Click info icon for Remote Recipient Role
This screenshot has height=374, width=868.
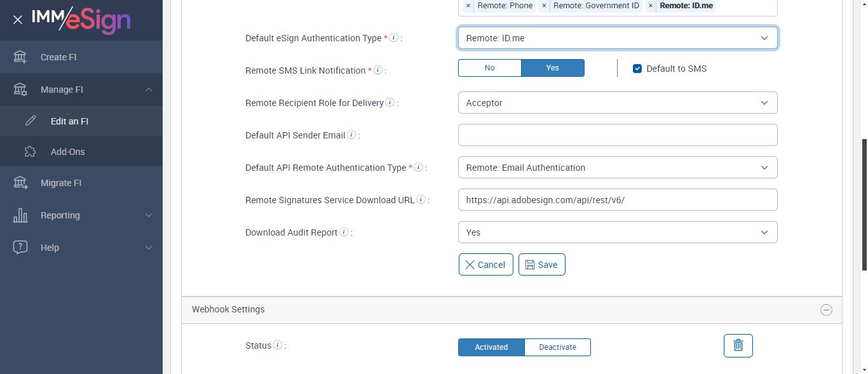coord(390,103)
